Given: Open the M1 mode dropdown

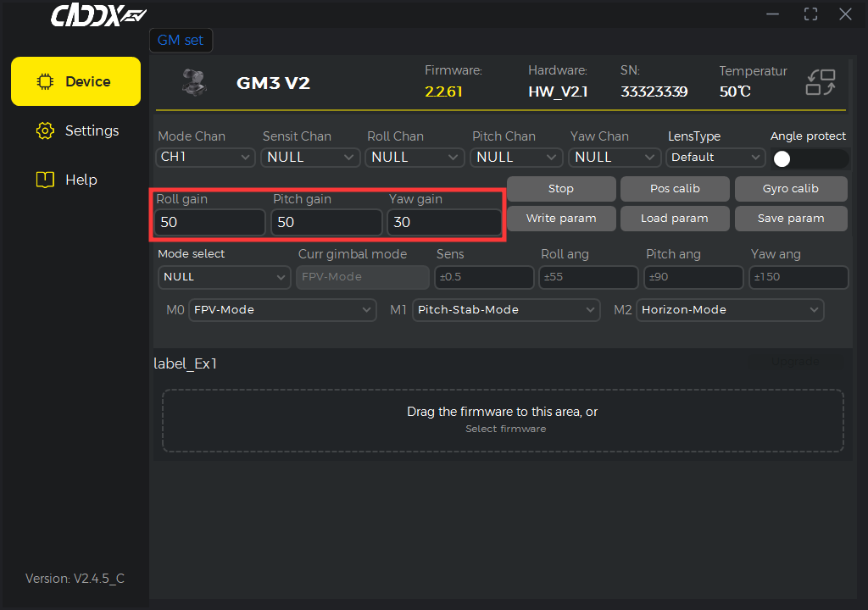Looking at the screenshot, I should [x=506, y=310].
